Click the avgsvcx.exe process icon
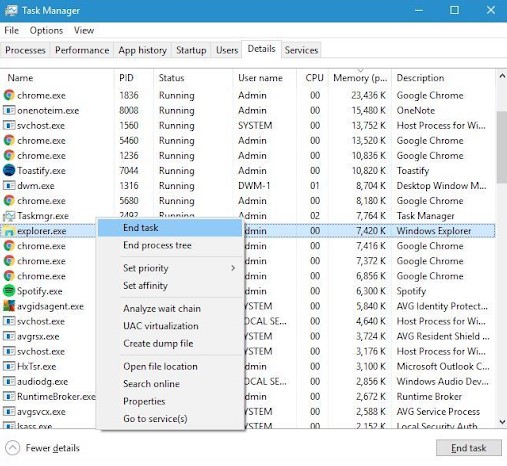 [x=9, y=411]
